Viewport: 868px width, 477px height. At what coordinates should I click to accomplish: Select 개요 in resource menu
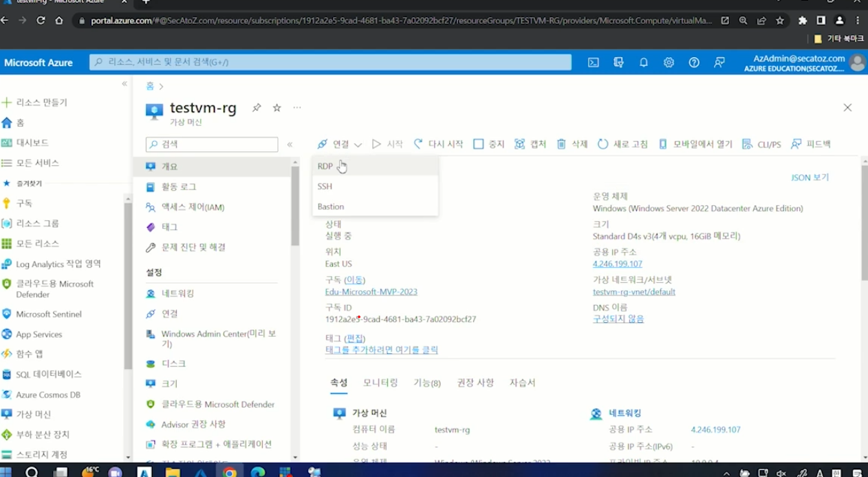pyautogui.click(x=212, y=167)
